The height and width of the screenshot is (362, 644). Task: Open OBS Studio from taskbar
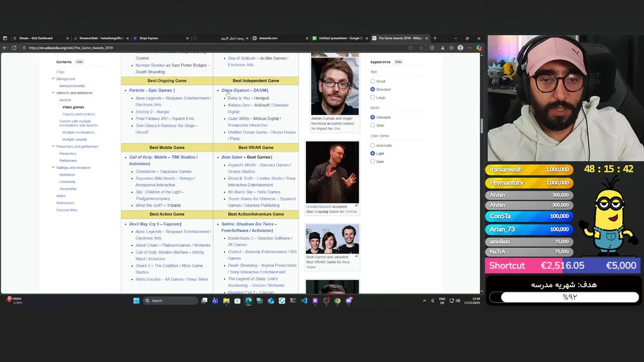coord(327,301)
